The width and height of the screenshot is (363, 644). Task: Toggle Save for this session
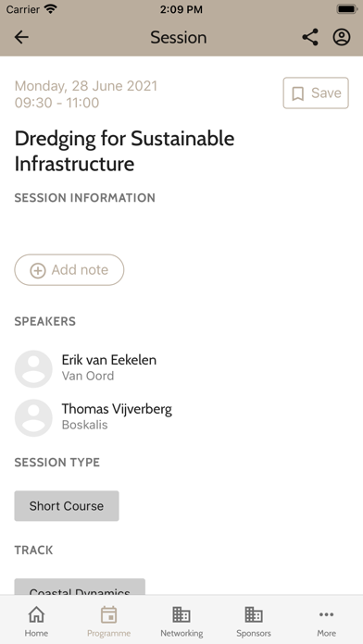316,93
